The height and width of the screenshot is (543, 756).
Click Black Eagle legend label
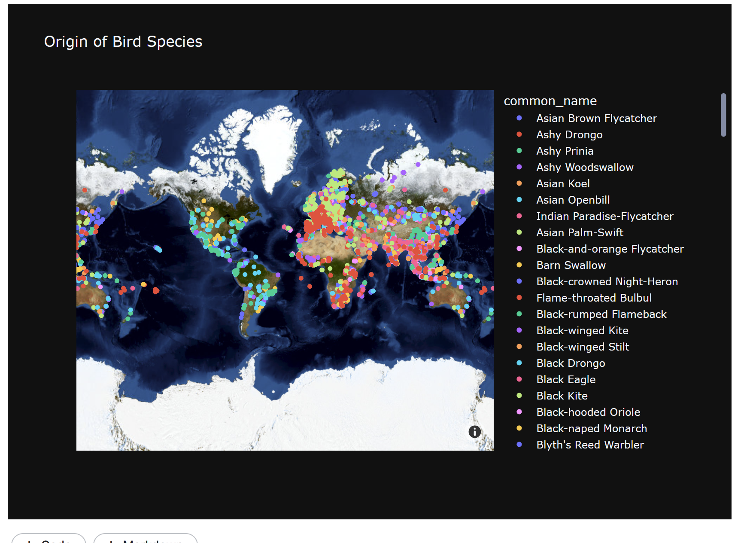(x=566, y=379)
